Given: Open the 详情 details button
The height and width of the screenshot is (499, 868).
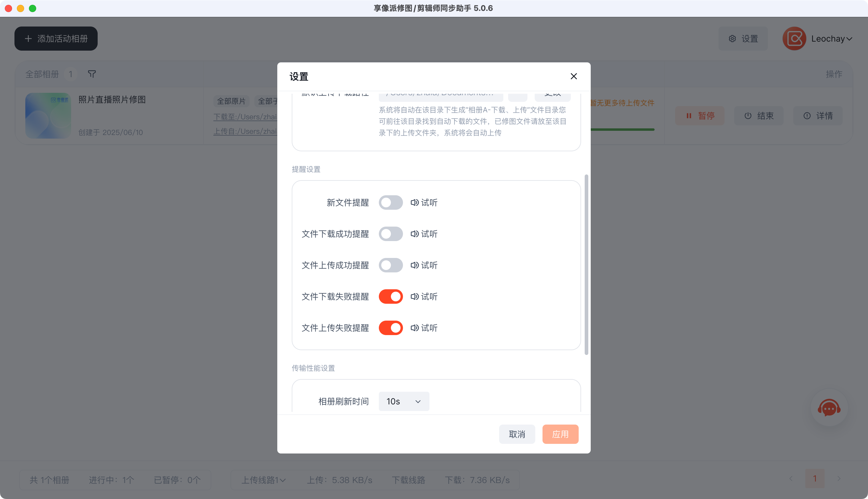Looking at the screenshot, I should coord(818,116).
